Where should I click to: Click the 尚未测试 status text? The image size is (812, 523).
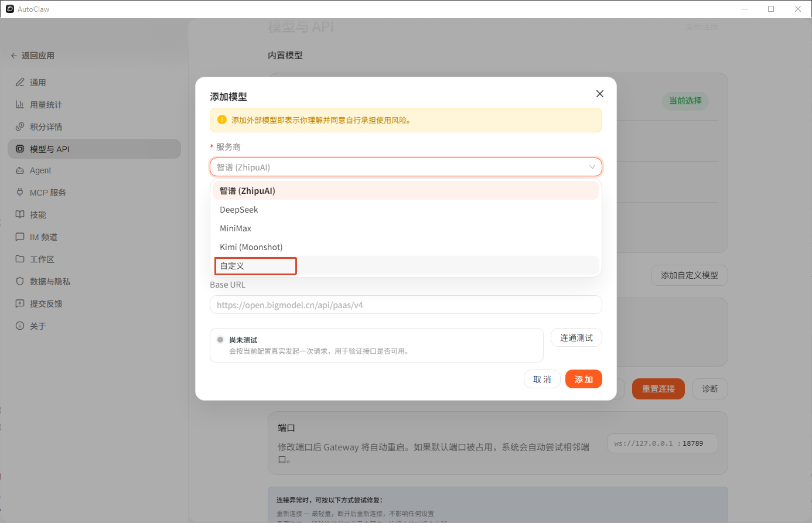[x=243, y=340]
